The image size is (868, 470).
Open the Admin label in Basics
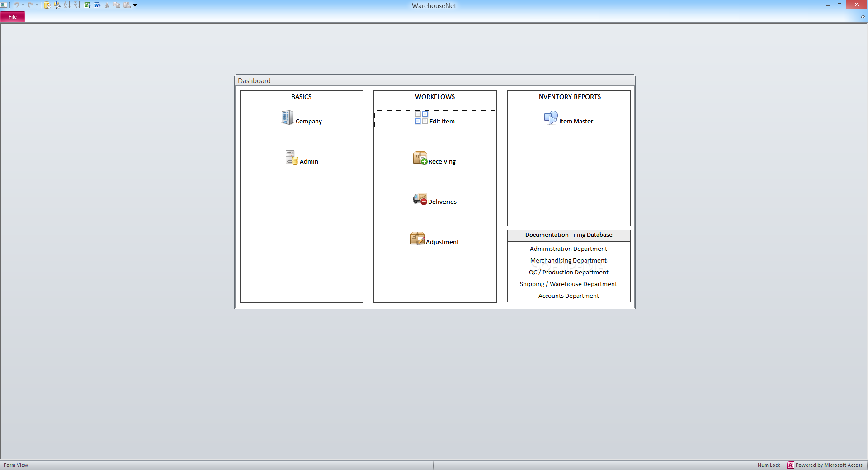pos(309,162)
